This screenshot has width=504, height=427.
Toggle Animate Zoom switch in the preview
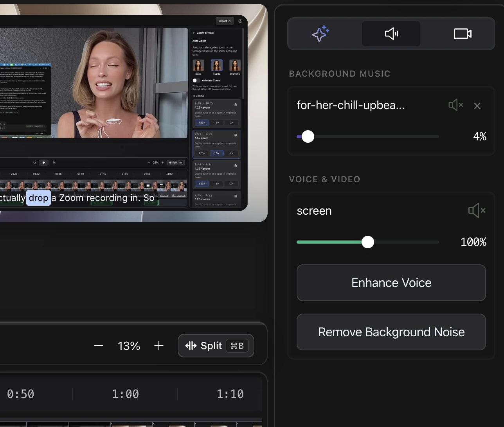tap(196, 81)
